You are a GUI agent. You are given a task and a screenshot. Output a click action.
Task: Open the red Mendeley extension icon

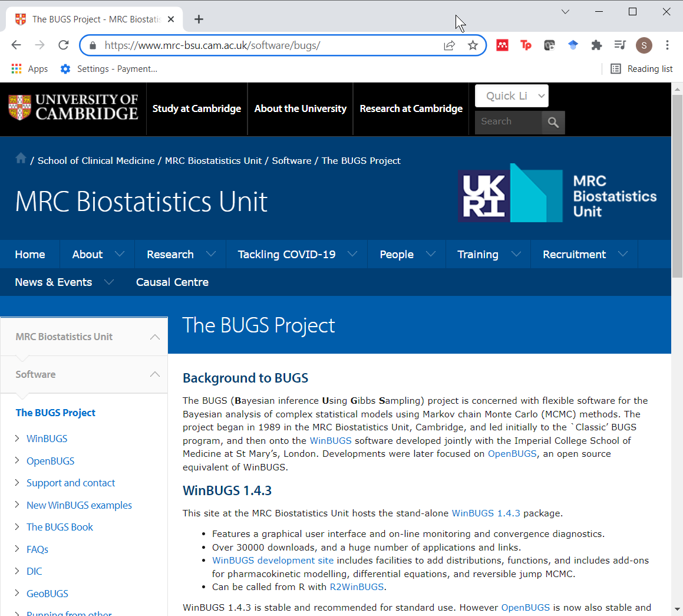pyautogui.click(x=502, y=45)
